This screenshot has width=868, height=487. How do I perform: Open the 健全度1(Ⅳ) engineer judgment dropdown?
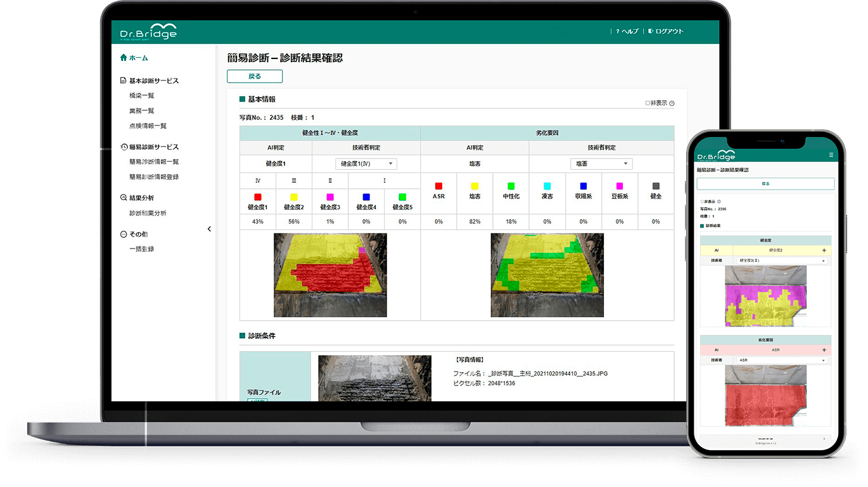coord(366,164)
